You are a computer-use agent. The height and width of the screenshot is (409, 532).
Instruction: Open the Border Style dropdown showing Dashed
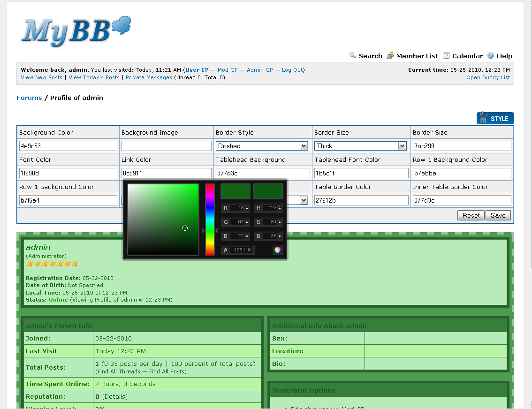(262, 146)
